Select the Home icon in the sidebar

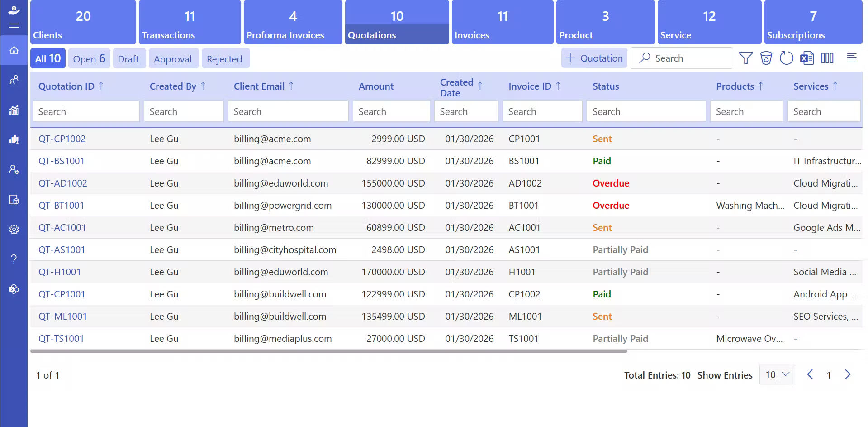pos(14,51)
